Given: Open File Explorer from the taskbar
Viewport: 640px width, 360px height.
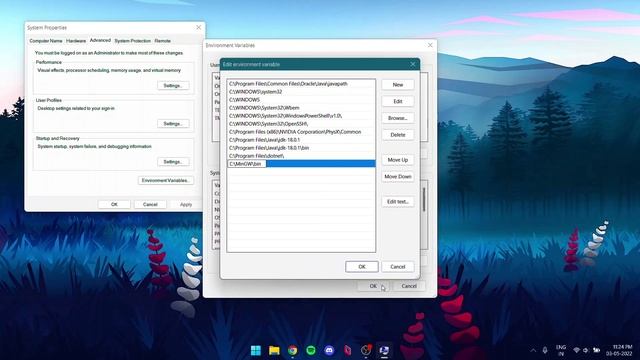Looking at the screenshot, I should [274, 350].
